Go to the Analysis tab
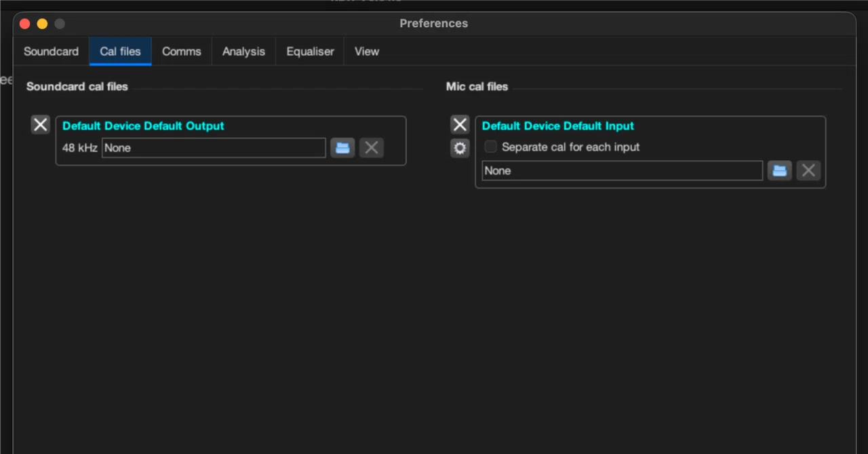 [x=243, y=52]
